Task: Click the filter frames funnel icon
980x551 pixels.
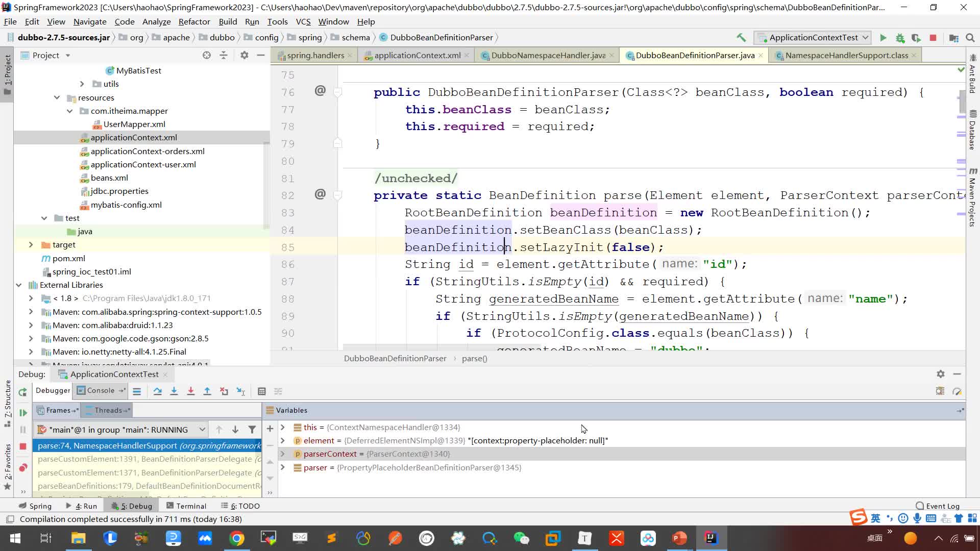Action: pyautogui.click(x=252, y=430)
